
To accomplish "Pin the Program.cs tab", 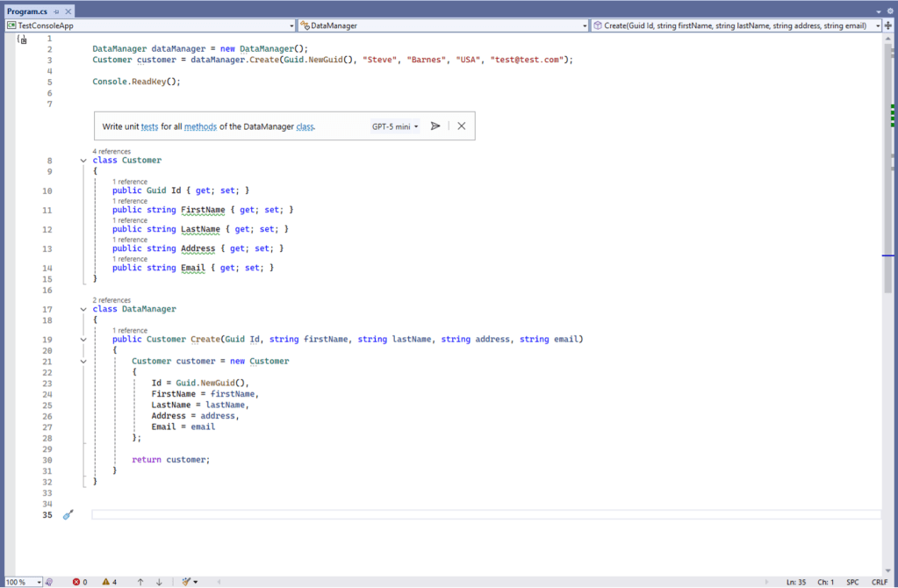I will pos(56,11).
